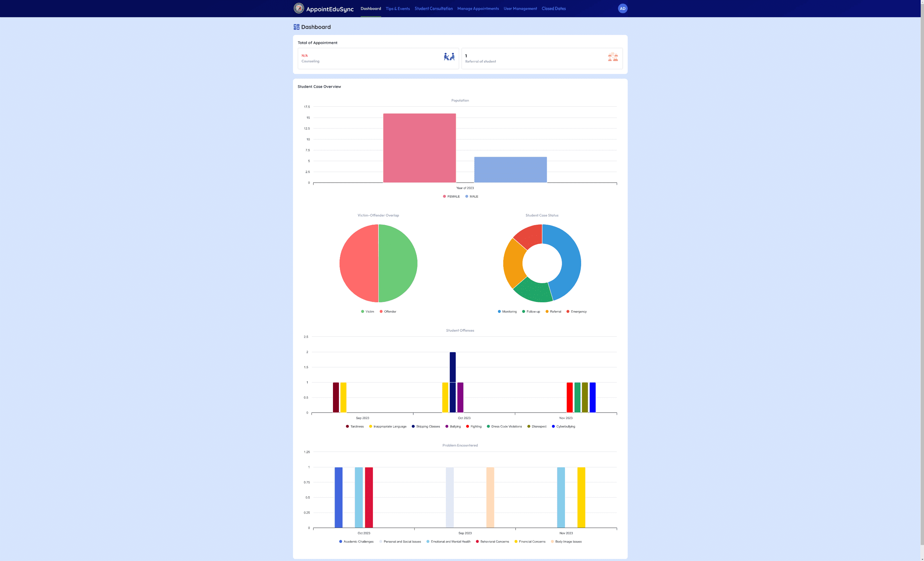Screen dimensions: 924x561
Task: Navigate to Manage Appointments
Action: tap(478, 9)
